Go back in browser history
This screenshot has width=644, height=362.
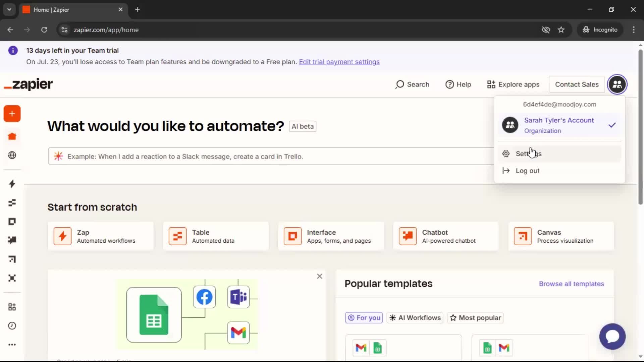coord(10,30)
